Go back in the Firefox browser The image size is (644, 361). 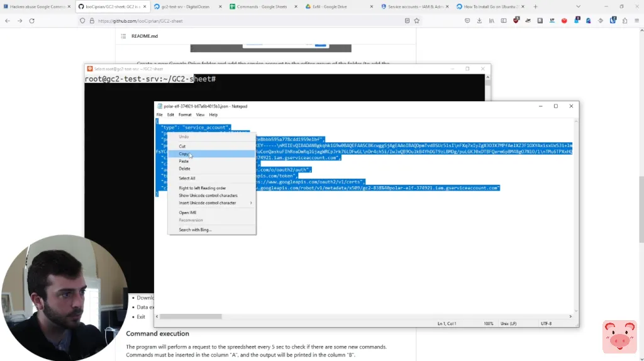pos(8,21)
